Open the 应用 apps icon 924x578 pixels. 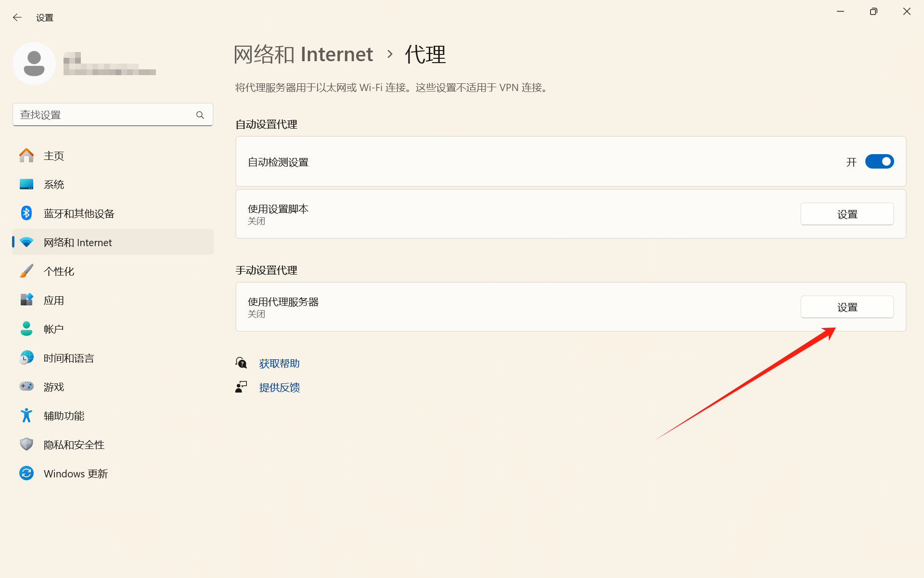(x=26, y=300)
